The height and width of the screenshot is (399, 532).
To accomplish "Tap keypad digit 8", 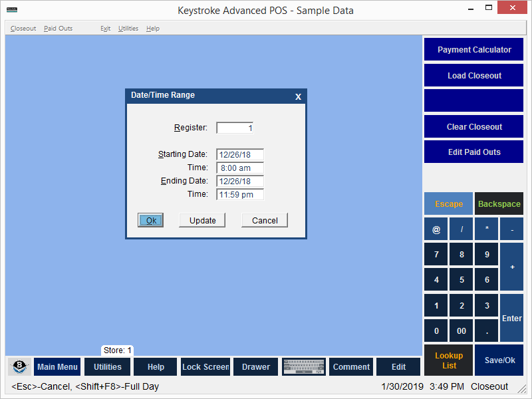I will pos(462,254).
